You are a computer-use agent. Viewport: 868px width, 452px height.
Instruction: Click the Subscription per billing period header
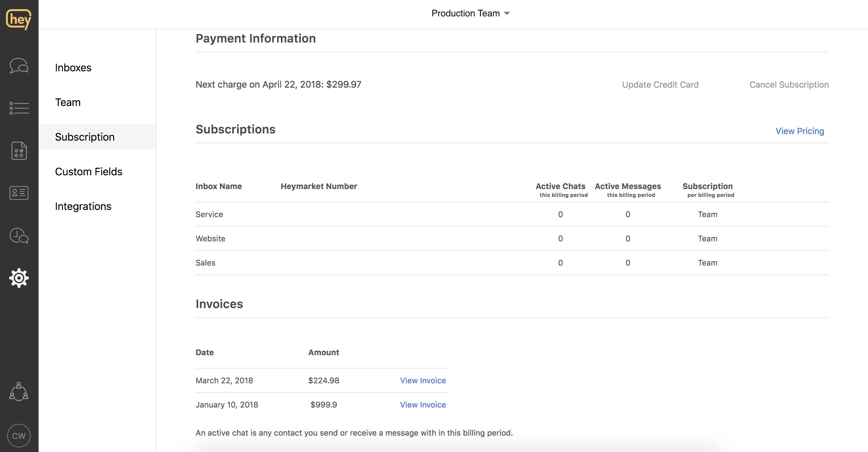(x=708, y=190)
